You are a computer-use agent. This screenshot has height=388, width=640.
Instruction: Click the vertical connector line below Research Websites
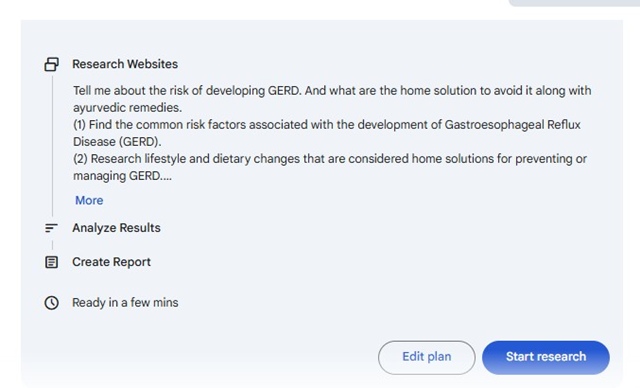coord(52,146)
